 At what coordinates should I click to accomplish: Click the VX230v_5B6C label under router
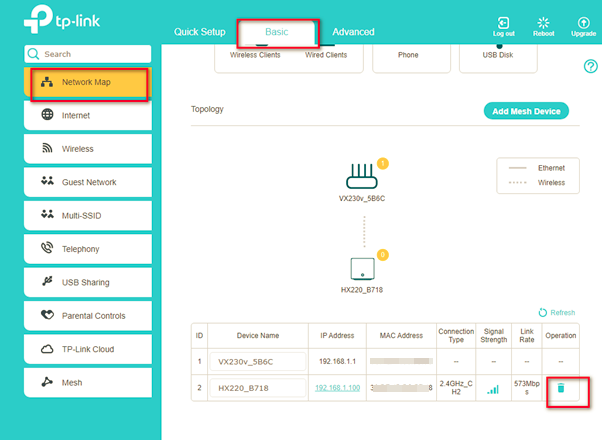coord(362,198)
